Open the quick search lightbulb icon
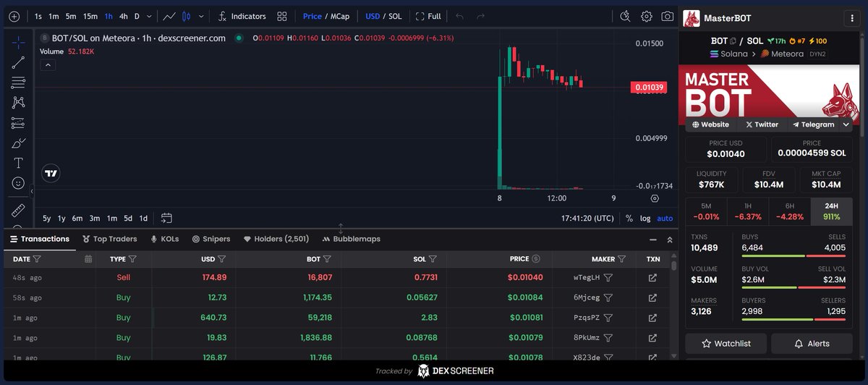 click(626, 16)
